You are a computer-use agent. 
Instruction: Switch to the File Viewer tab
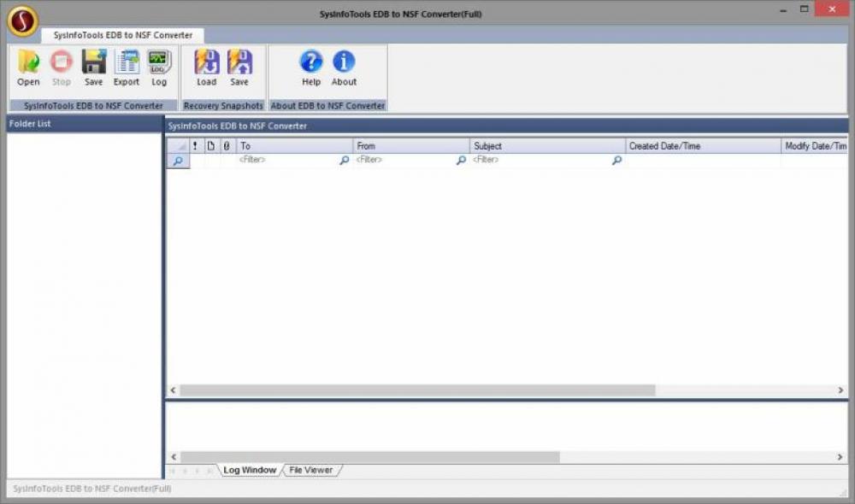[311, 470]
